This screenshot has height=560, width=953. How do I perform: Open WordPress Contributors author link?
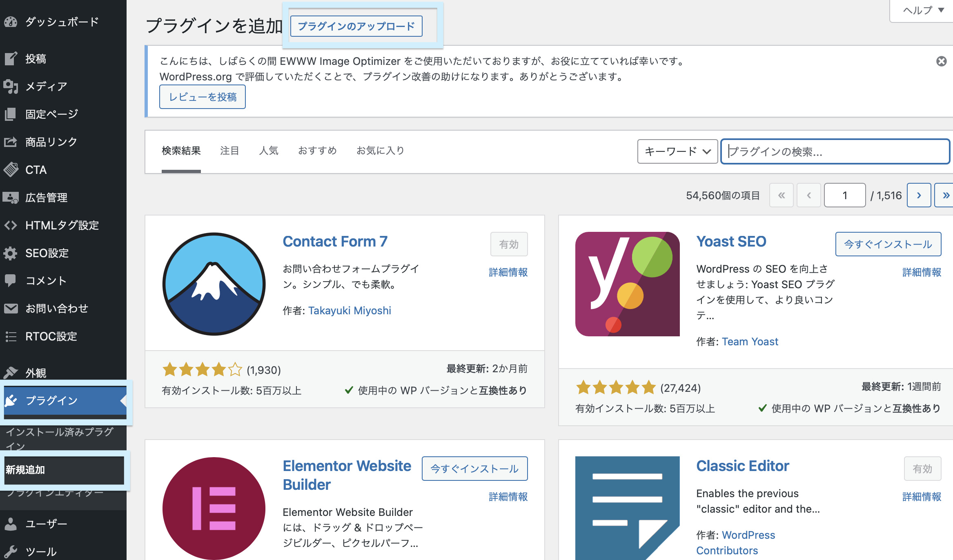tap(736, 543)
